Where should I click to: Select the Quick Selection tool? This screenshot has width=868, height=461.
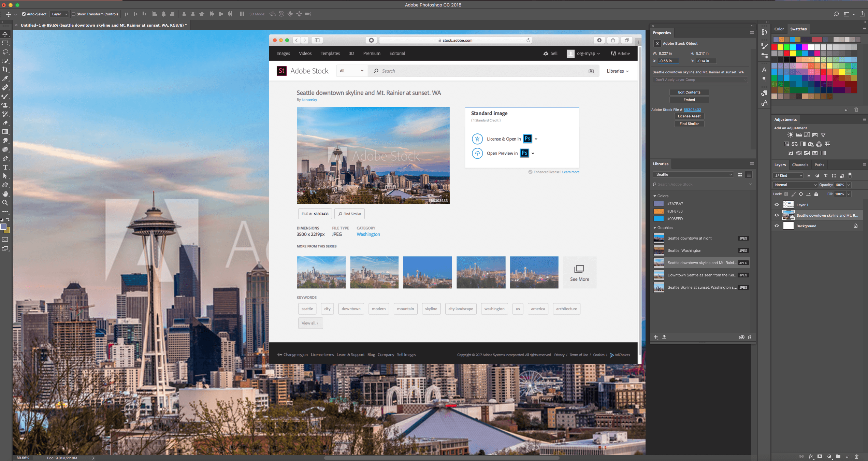click(5, 61)
